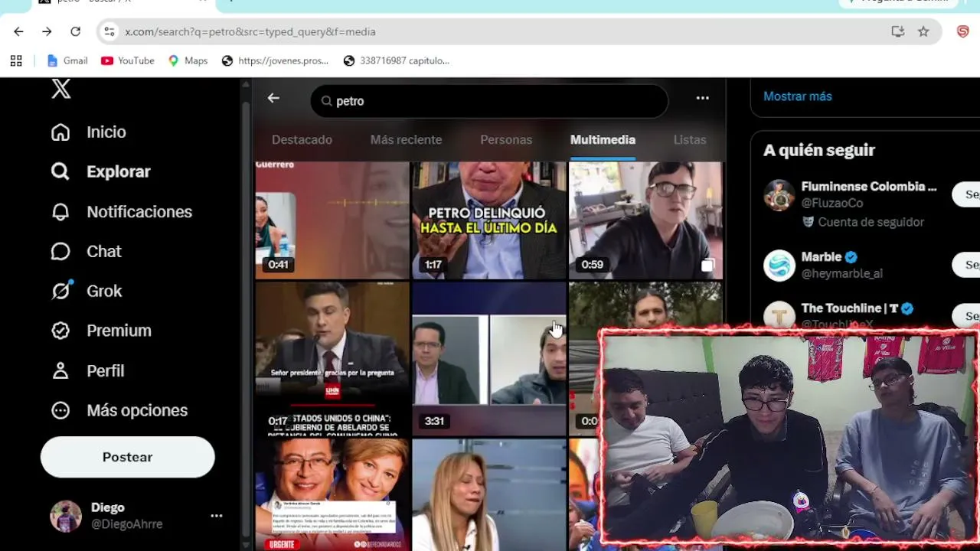Open the 0:59 video thumbnail
The image size is (980, 551).
[645, 220]
